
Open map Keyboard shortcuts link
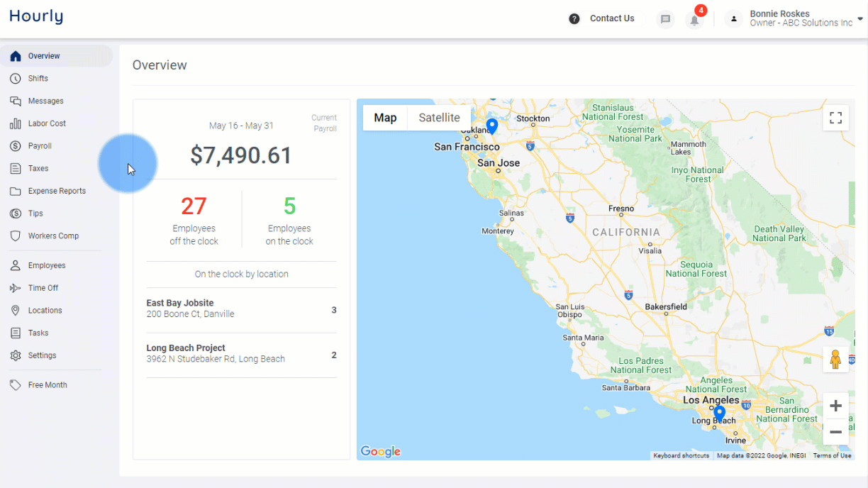(x=681, y=455)
